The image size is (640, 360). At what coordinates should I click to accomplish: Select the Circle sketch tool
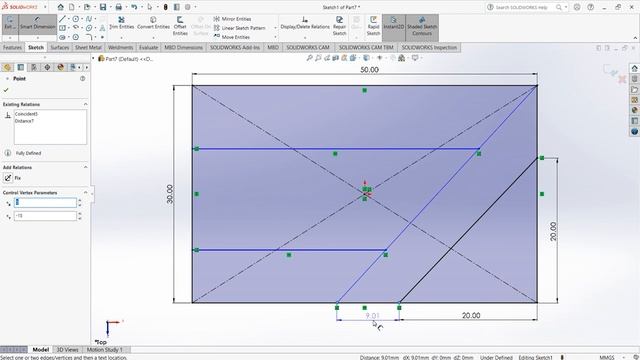(x=76, y=19)
